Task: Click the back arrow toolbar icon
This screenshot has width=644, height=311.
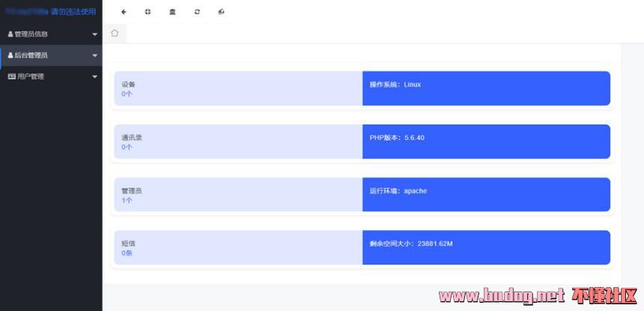Action: [124, 12]
